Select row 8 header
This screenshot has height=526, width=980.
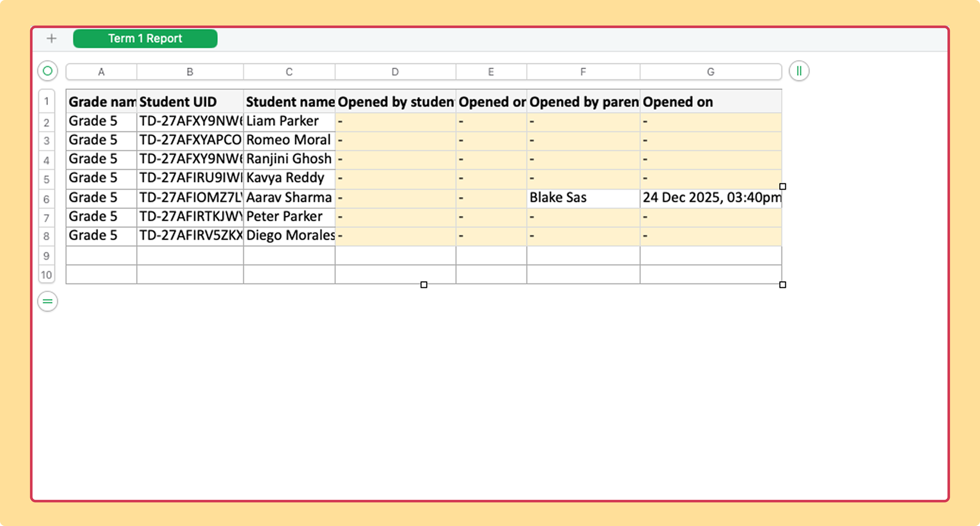tap(46, 236)
